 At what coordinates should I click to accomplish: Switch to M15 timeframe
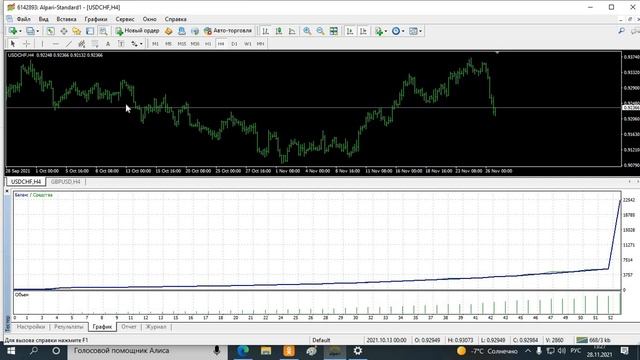tap(182, 44)
